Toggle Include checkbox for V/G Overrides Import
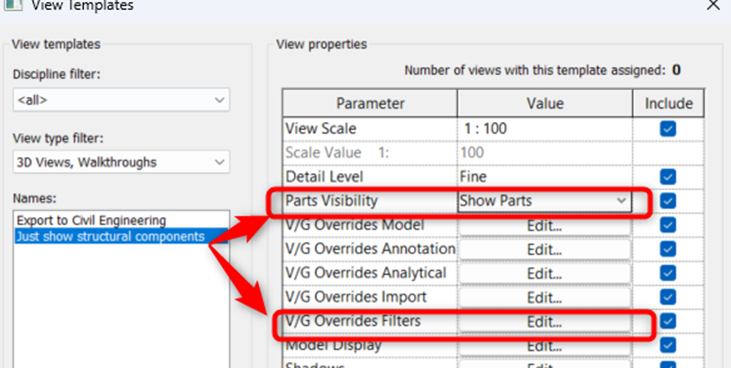The width and height of the screenshot is (731, 368). [x=668, y=297]
